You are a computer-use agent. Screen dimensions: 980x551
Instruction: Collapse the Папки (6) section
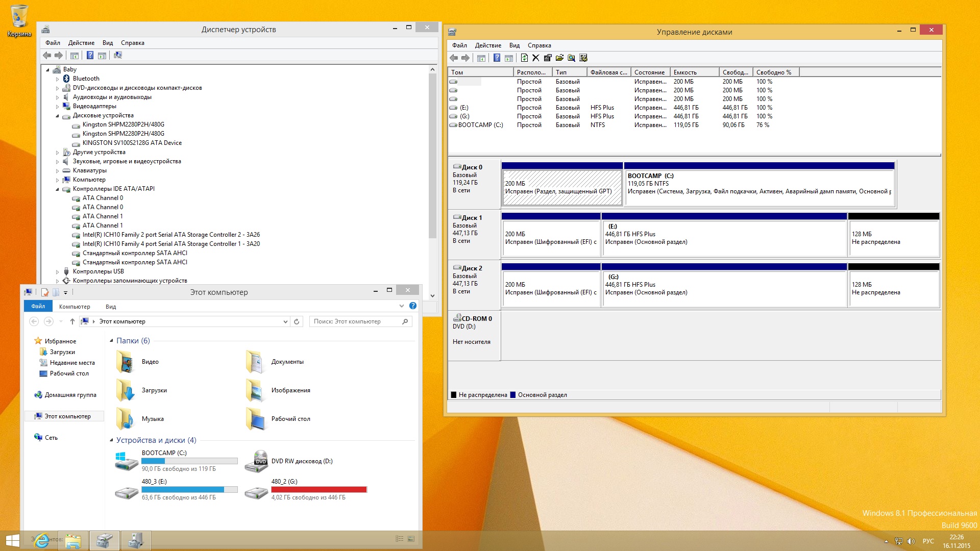(x=111, y=341)
